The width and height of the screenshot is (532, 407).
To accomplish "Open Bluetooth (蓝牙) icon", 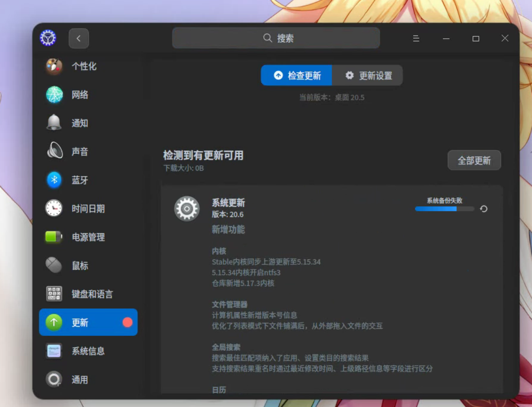I will (55, 180).
